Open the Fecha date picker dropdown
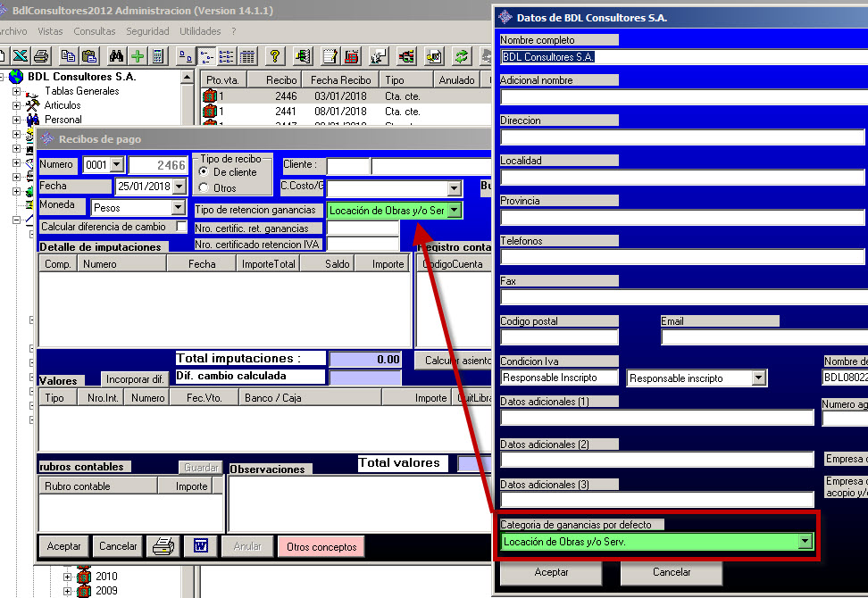Screen dimensions: 868x598 [179, 187]
